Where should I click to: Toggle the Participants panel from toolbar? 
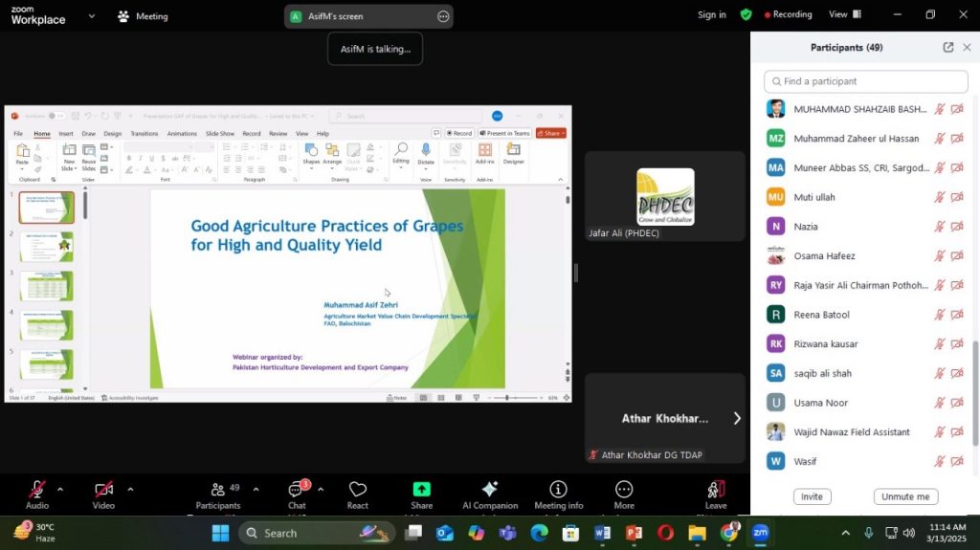(x=218, y=490)
